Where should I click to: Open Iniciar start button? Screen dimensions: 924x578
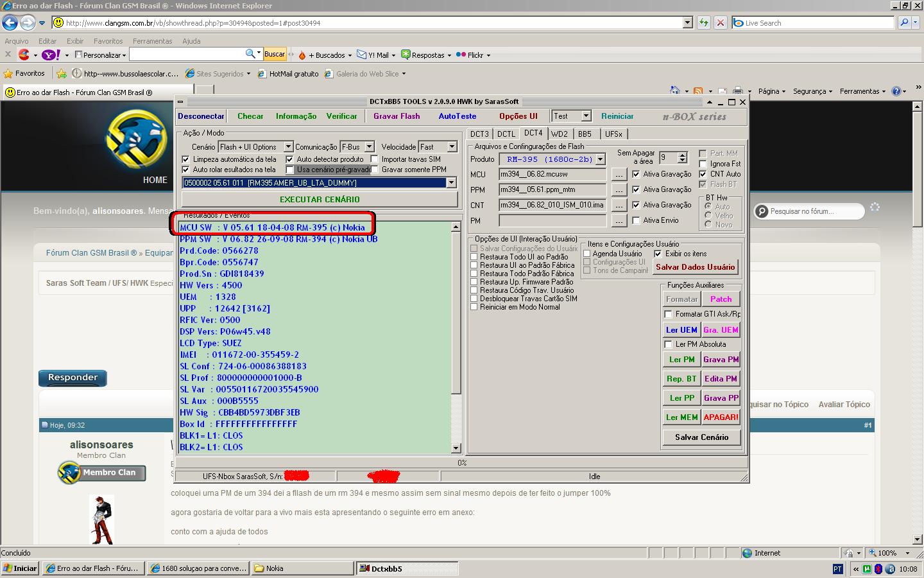coord(21,568)
